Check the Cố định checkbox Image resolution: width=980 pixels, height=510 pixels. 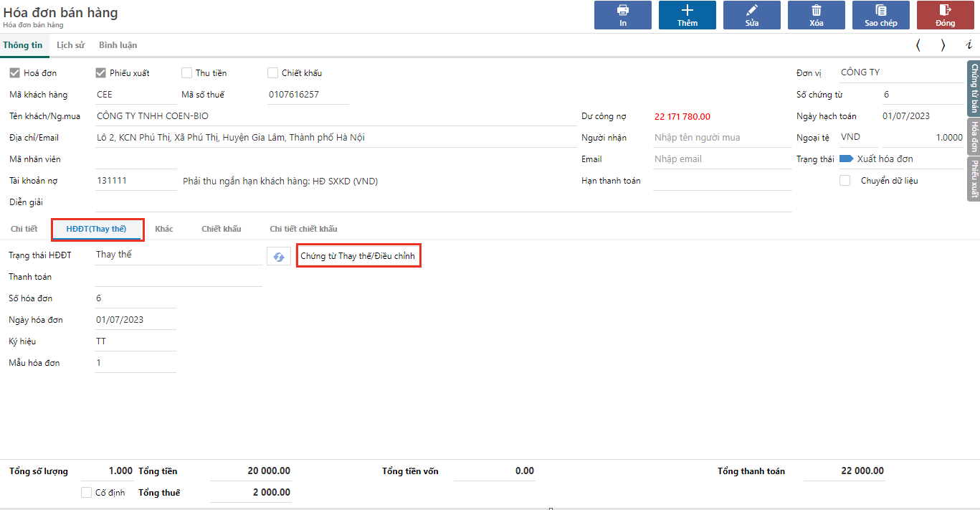87,493
